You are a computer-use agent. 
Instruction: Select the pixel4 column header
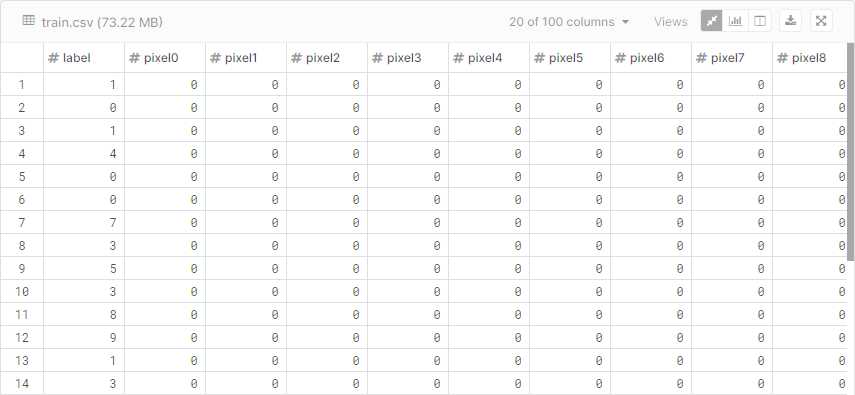pos(489,58)
